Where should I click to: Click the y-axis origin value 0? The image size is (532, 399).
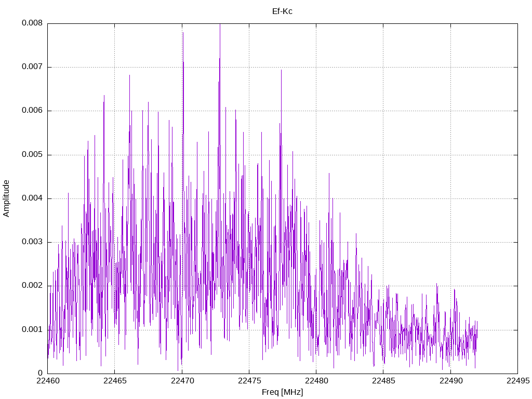coord(41,373)
